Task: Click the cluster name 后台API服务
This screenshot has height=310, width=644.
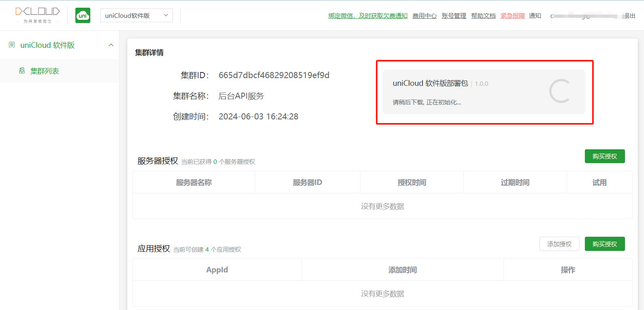Action: [241, 96]
